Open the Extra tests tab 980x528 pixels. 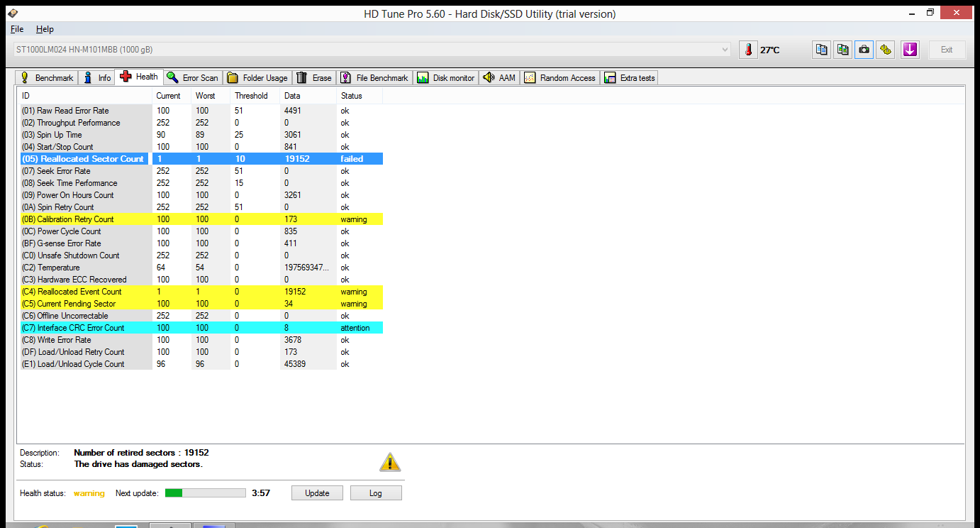[630, 77]
